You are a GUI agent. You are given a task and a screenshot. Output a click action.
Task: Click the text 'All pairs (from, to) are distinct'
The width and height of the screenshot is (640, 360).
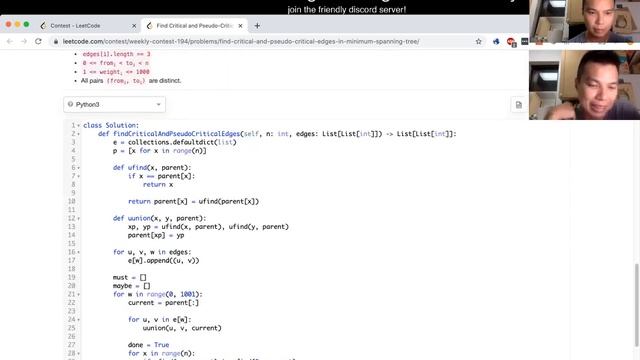[x=131, y=81]
